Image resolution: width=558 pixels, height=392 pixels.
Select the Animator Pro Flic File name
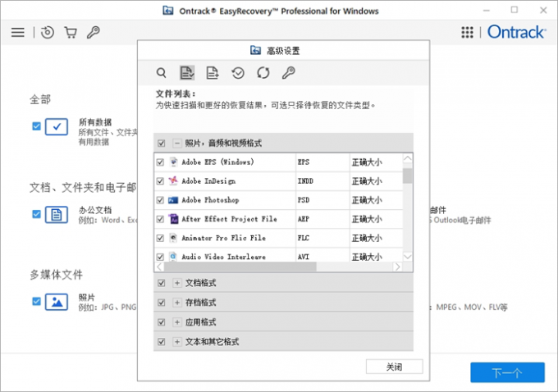pyautogui.click(x=223, y=238)
